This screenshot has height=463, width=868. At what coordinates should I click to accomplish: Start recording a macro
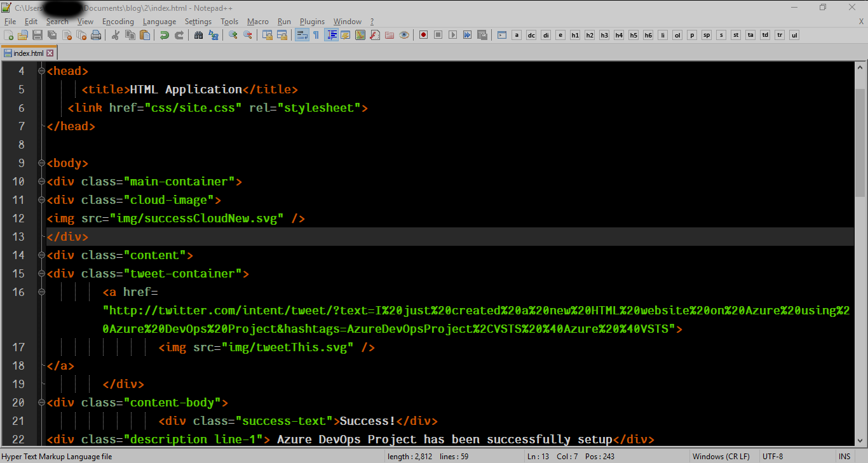[x=423, y=35]
